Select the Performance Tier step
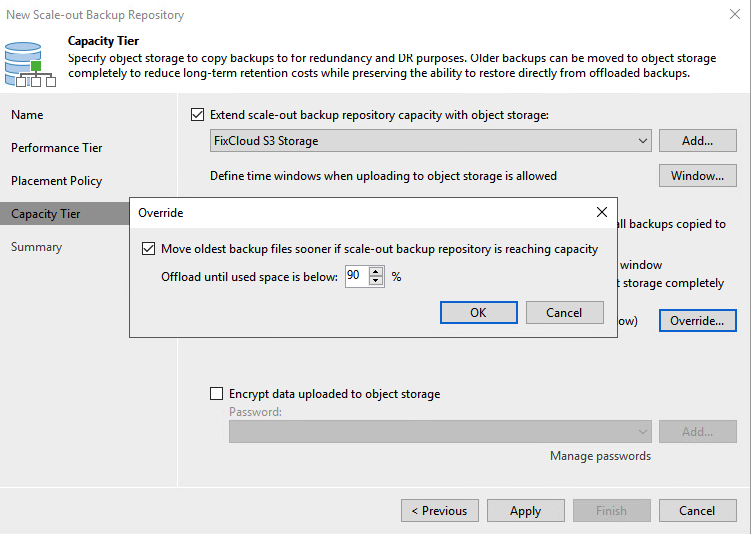The width and height of the screenshot is (751, 534). pyautogui.click(x=57, y=148)
